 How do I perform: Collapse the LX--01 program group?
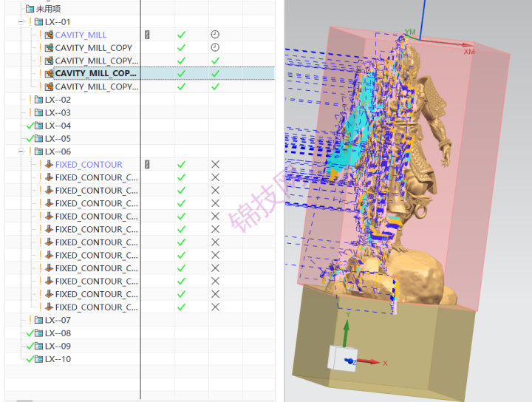coord(21,22)
